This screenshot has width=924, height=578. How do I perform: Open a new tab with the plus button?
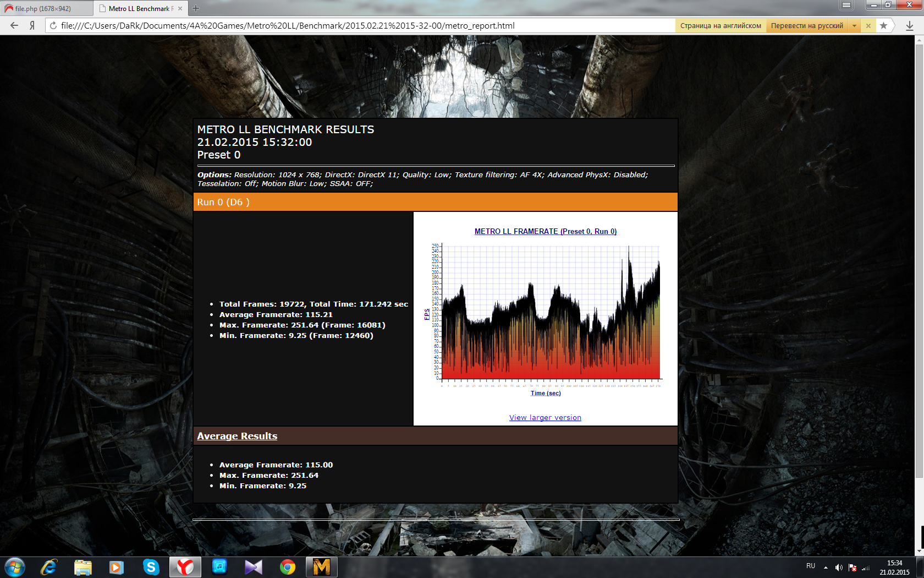[x=196, y=8]
